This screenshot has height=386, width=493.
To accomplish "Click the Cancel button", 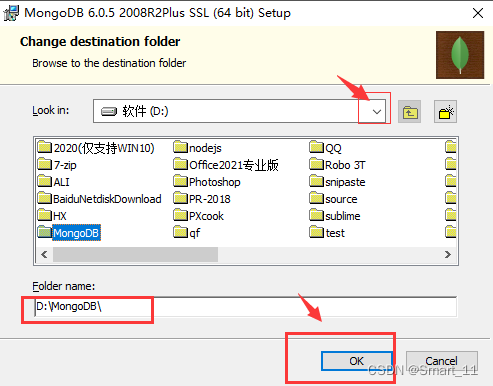I will click(x=441, y=361).
